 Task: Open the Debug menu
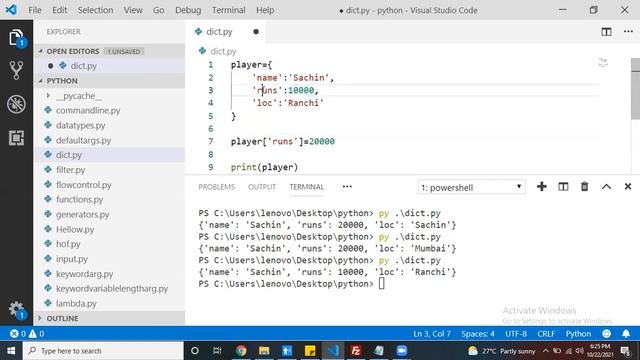tap(188, 10)
